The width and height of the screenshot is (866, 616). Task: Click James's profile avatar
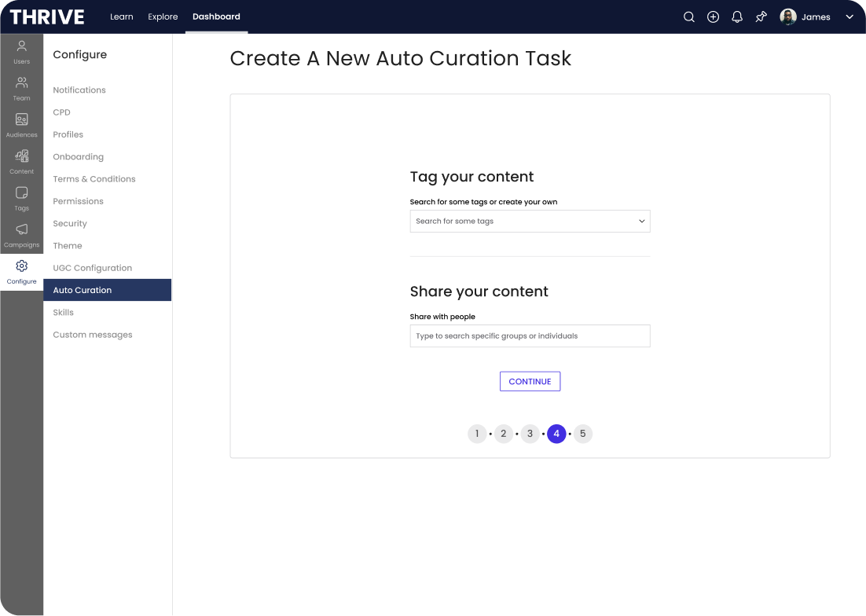click(787, 17)
